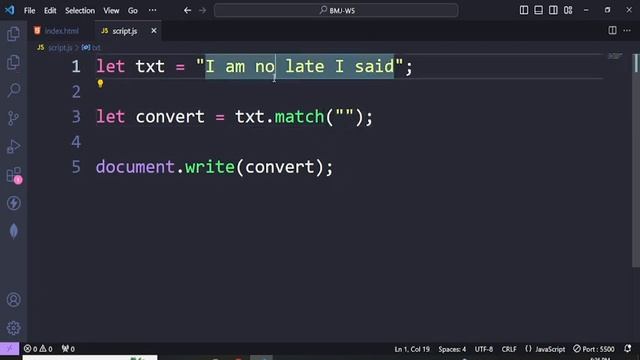
Task: Toggle the bottom panel layout icon
Action: pyautogui.click(x=538, y=10)
